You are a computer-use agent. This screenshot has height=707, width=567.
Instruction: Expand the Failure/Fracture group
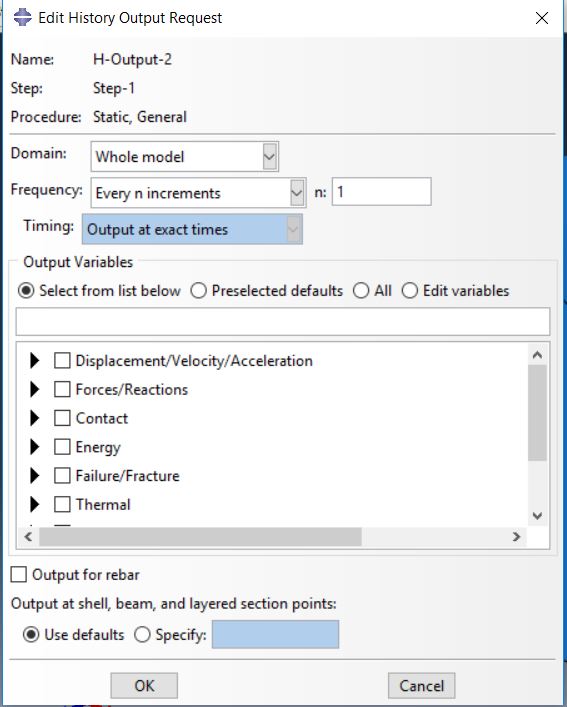tap(34, 476)
